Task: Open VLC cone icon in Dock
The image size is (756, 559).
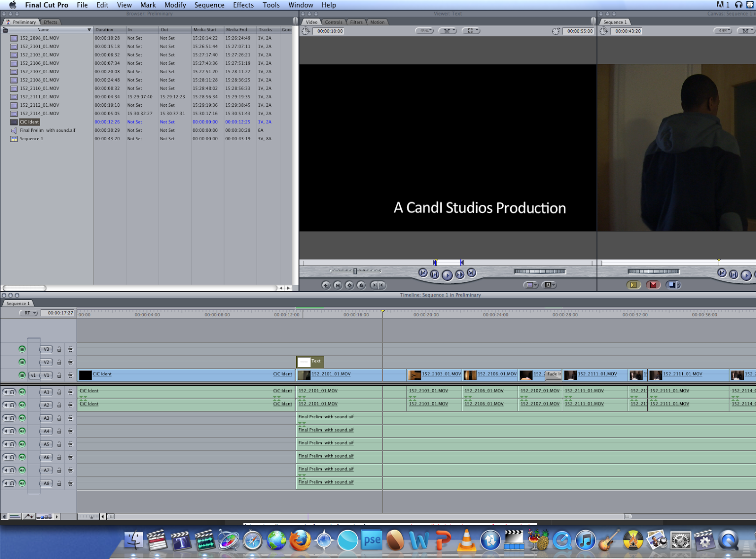Action: click(467, 541)
